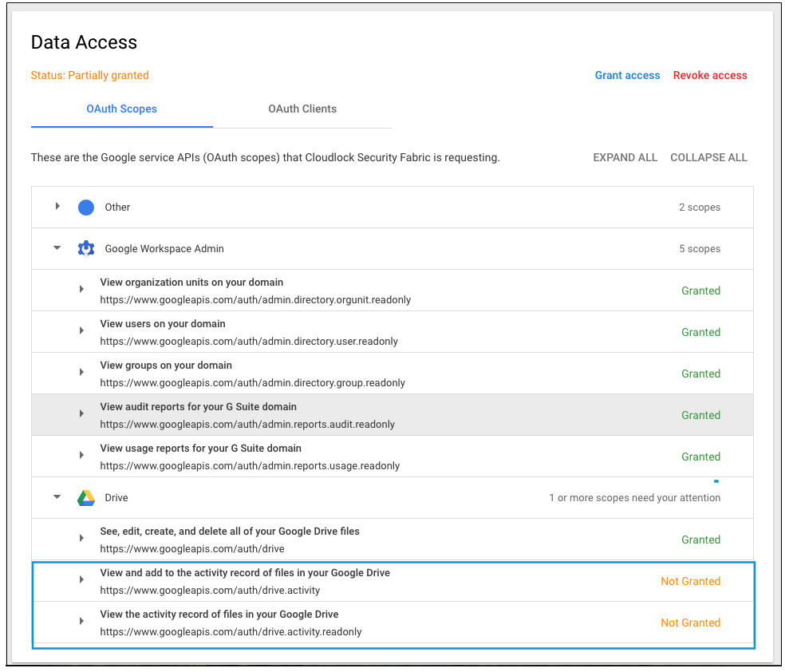Expand the View and add to activity record row
Image resolution: width=785 pixels, height=672 pixels.
pos(81,580)
